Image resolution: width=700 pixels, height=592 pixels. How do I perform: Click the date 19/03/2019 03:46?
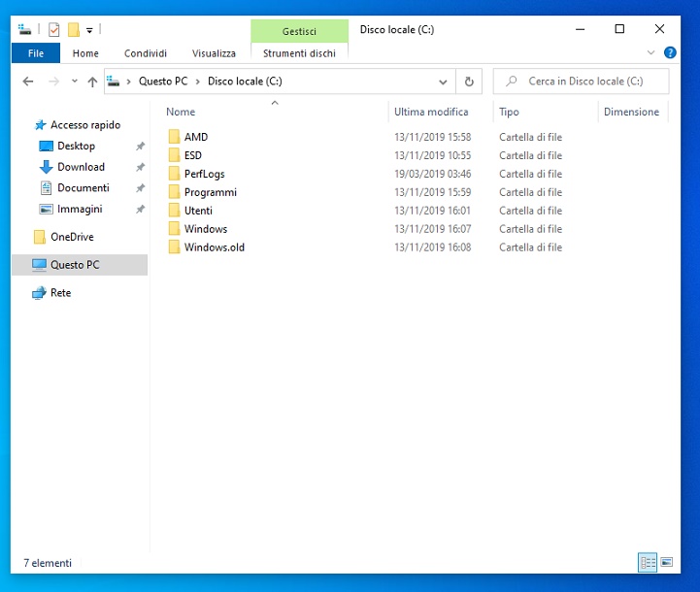coord(433,174)
